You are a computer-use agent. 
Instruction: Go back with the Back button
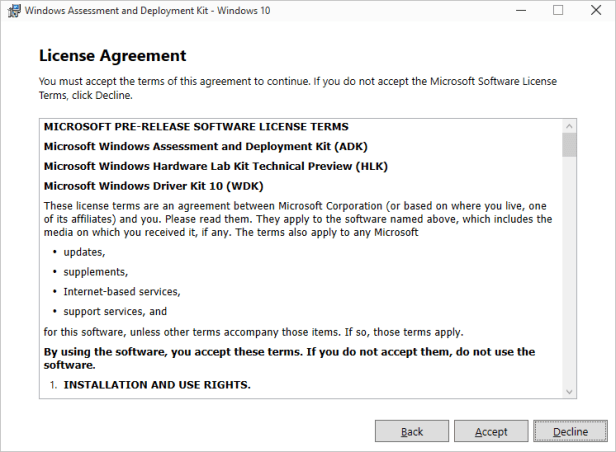412,431
